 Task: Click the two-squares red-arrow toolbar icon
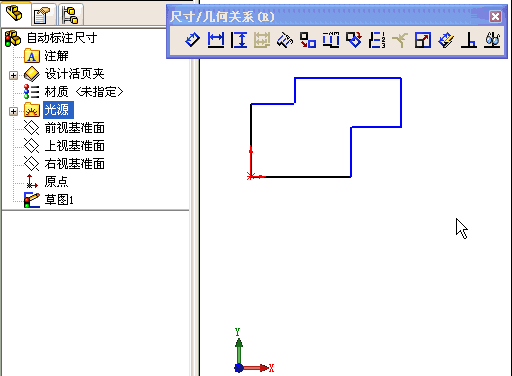coord(308,40)
